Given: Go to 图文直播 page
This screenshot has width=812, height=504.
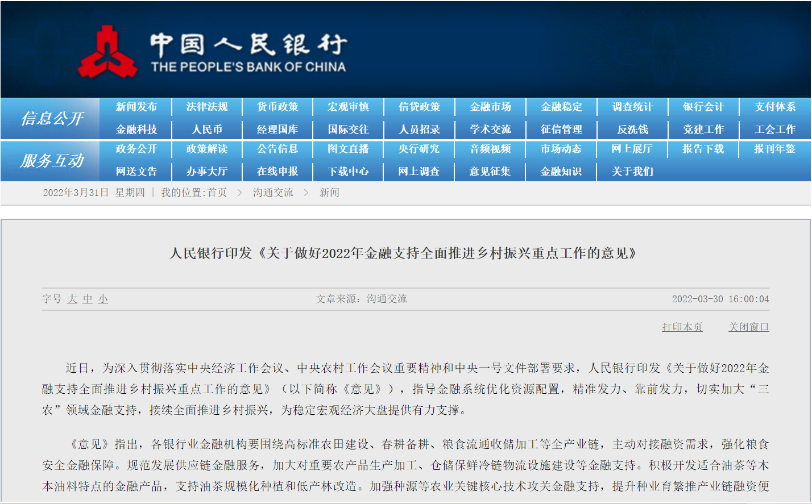Looking at the screenshot, I should 349,149.
